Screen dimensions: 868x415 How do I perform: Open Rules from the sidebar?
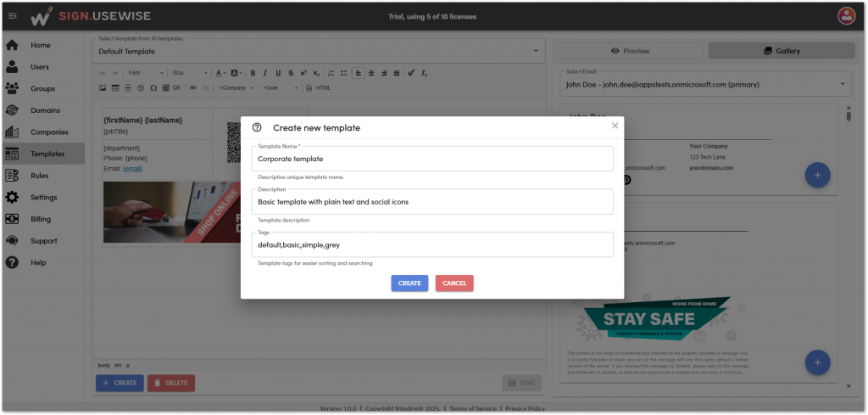click(x=39, y=176)
